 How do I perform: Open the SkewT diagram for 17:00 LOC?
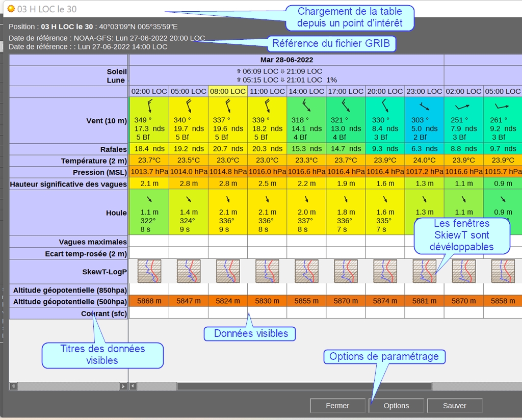pyautogui.click(x=346, y=271)
